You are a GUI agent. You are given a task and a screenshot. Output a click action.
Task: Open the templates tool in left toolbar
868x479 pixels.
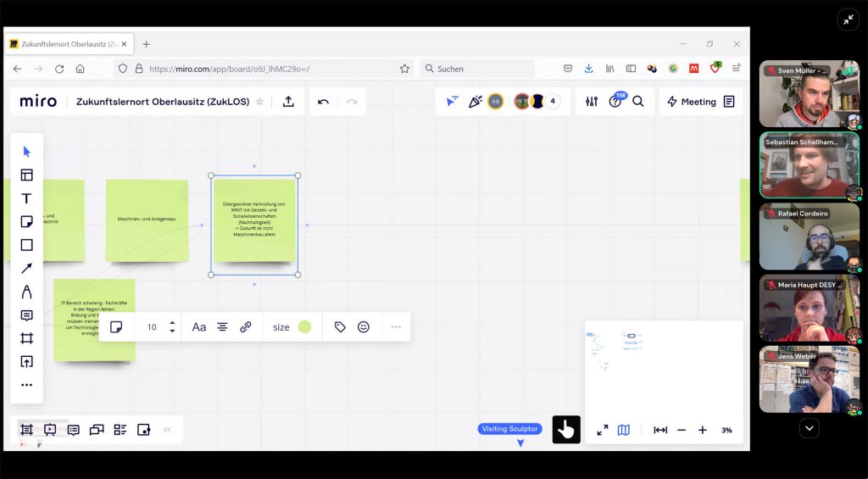pos(26,175)
